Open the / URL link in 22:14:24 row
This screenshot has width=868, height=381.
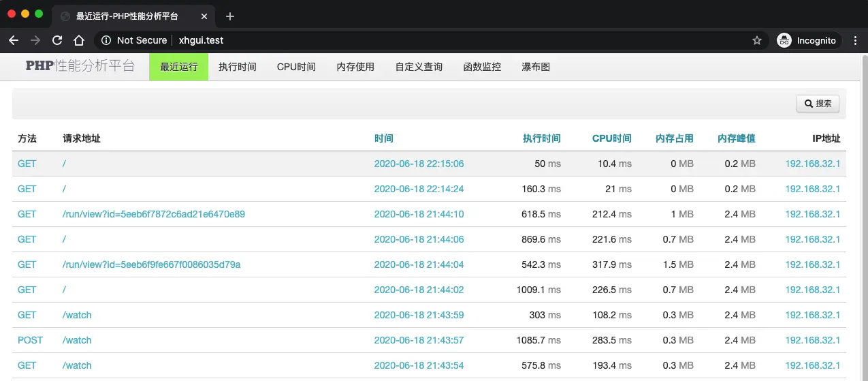click(64, 189)
